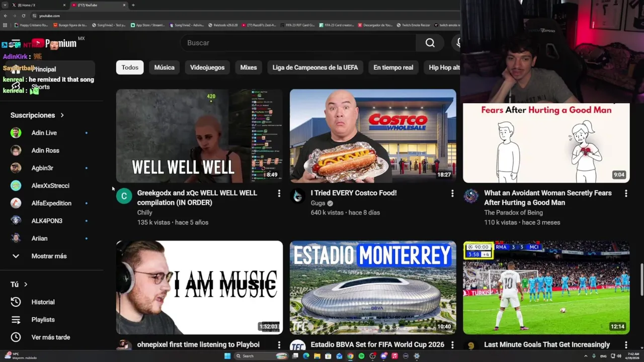The image size is (644, 362).
Task: Open The Paradox of Being channel link
Action: (x=513, y=213)
